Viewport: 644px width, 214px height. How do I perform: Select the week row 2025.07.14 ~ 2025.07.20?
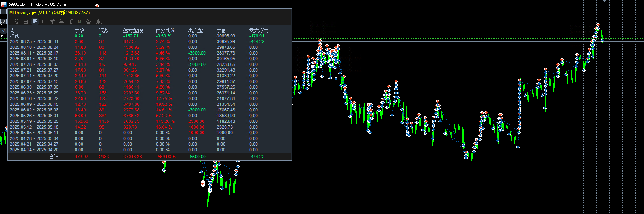(x=34, y=76)
